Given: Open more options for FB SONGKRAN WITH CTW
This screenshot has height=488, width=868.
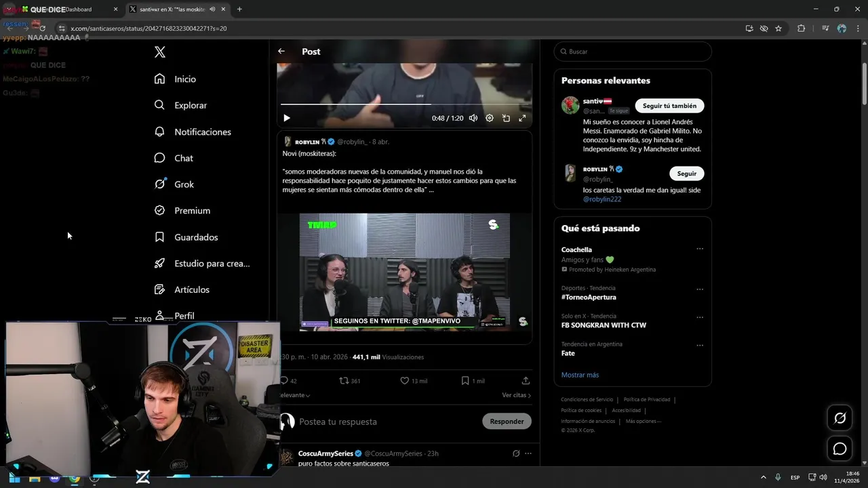Looking at the screenshot, I should (x=700, y=317).
